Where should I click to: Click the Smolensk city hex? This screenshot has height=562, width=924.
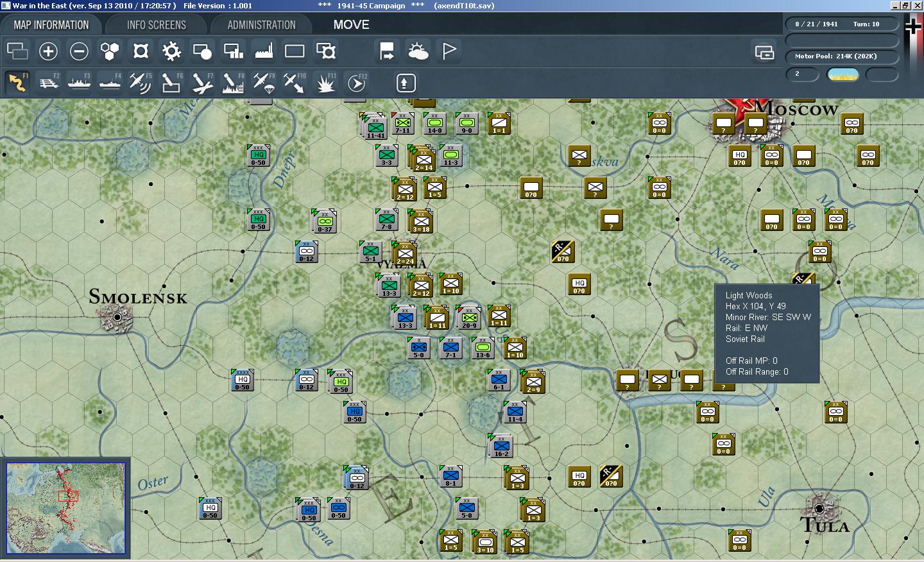117,317
